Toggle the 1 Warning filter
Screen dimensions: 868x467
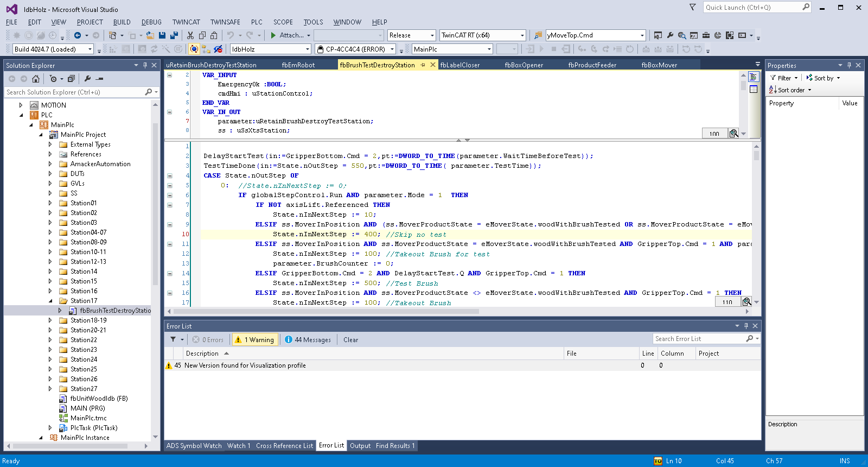coord(255,340)
